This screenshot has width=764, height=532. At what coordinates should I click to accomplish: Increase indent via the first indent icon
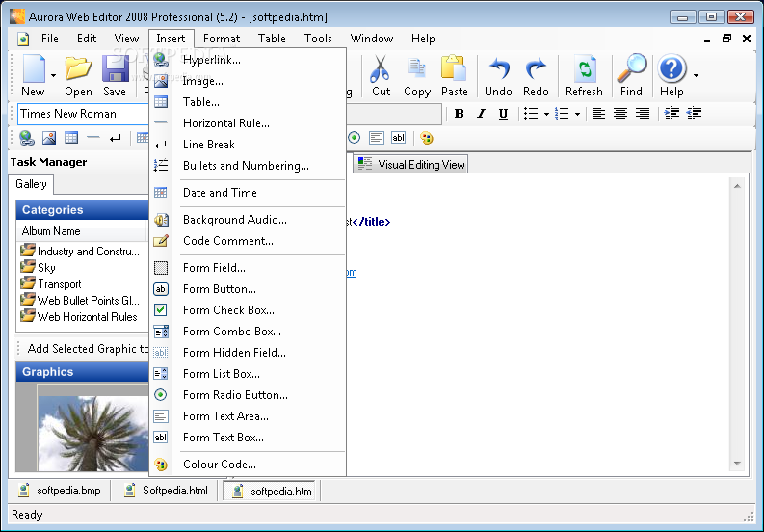pos(672,114)
